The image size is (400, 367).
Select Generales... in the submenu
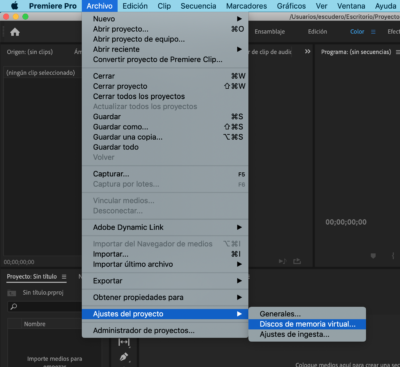click(307, 314)
